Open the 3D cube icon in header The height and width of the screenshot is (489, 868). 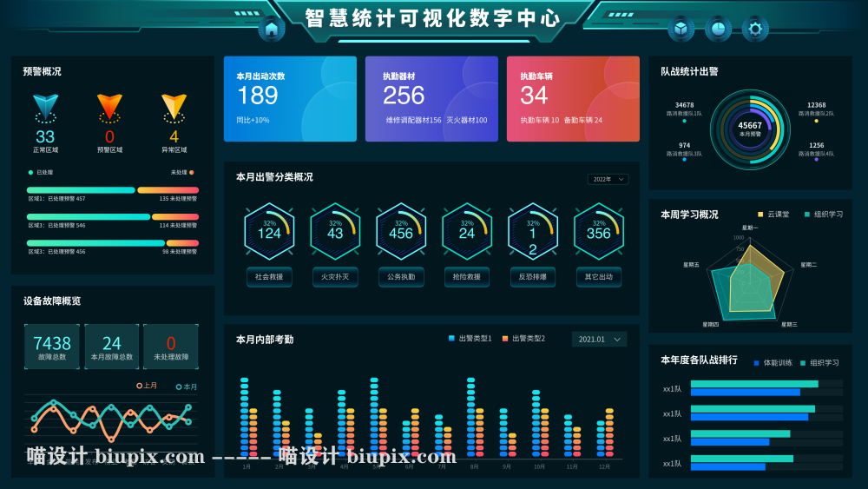[x=681, y=29]
